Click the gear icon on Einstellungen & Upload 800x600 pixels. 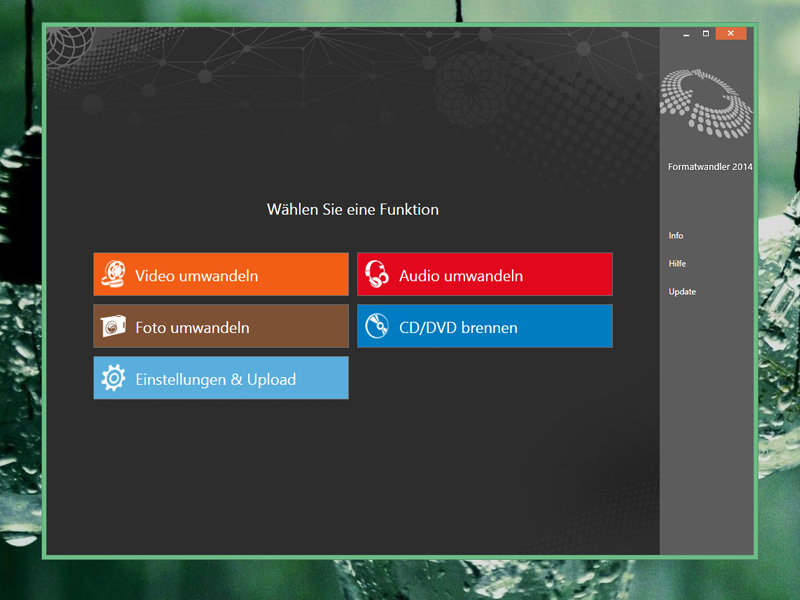click(114, 379)
